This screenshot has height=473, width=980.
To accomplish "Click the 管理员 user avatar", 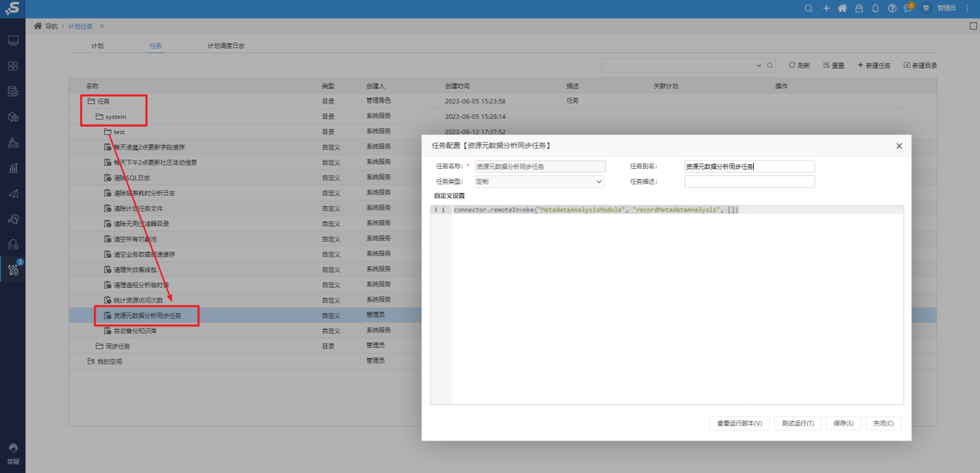I will click(x=926, y=8).
